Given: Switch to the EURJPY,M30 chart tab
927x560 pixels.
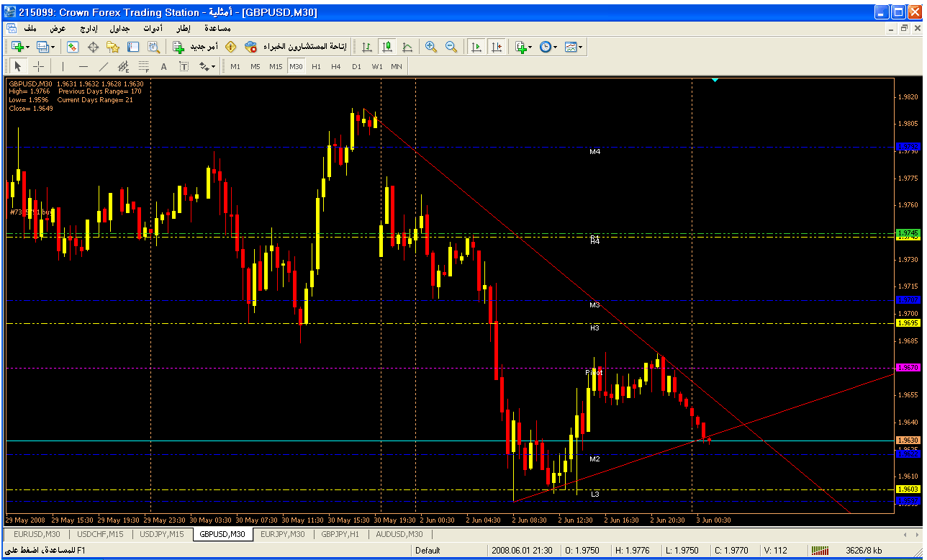Looking at the screenshot, I should (x=283, y=534).
